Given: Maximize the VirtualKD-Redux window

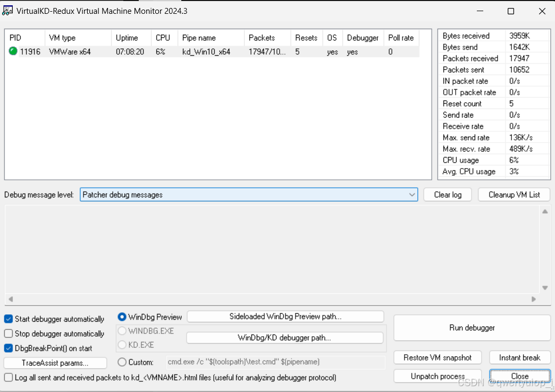Looking at the screenshot, I should click(511, 11).
